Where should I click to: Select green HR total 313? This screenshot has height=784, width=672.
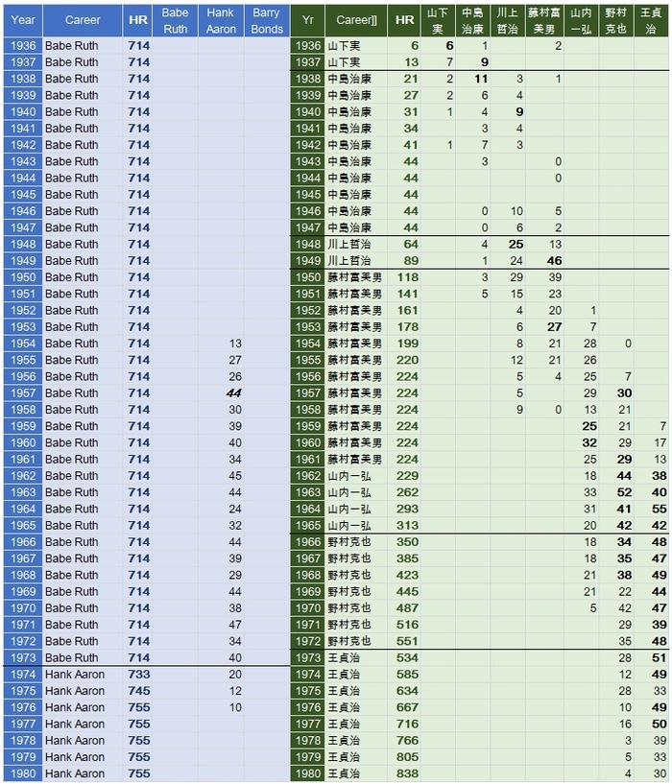tap(407, 526)
